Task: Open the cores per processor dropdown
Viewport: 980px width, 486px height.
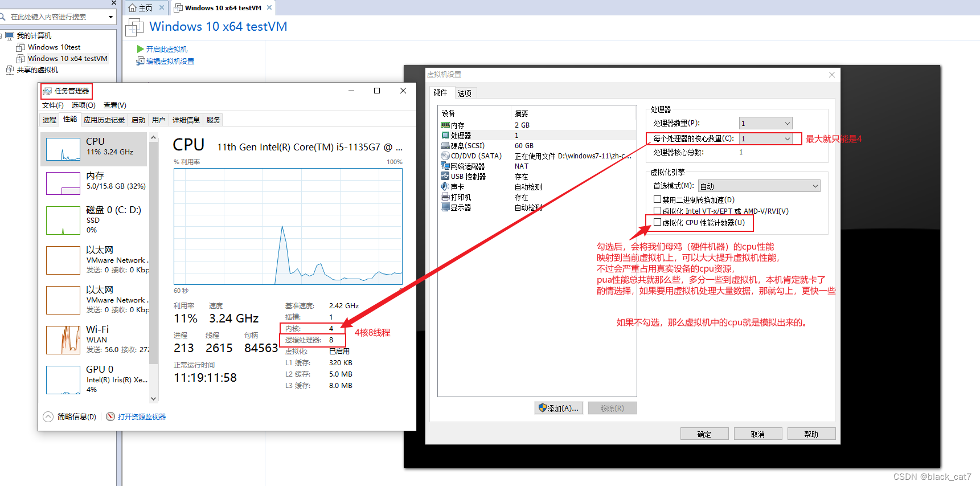Action: 765,138
